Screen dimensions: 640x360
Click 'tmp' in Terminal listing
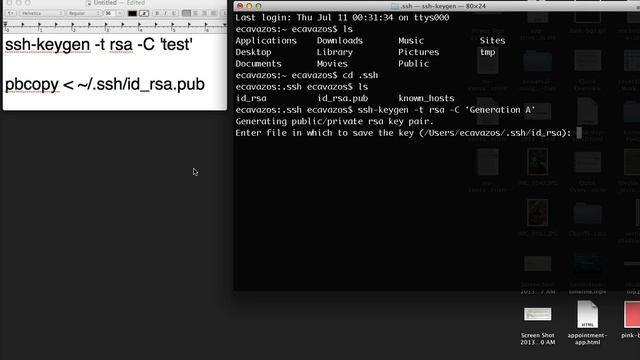click(x=487, y=52)
